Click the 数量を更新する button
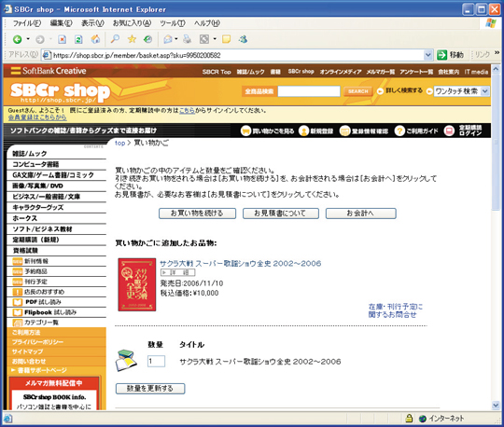The width and height of the screenshot is (504, 427). [150, 389]
